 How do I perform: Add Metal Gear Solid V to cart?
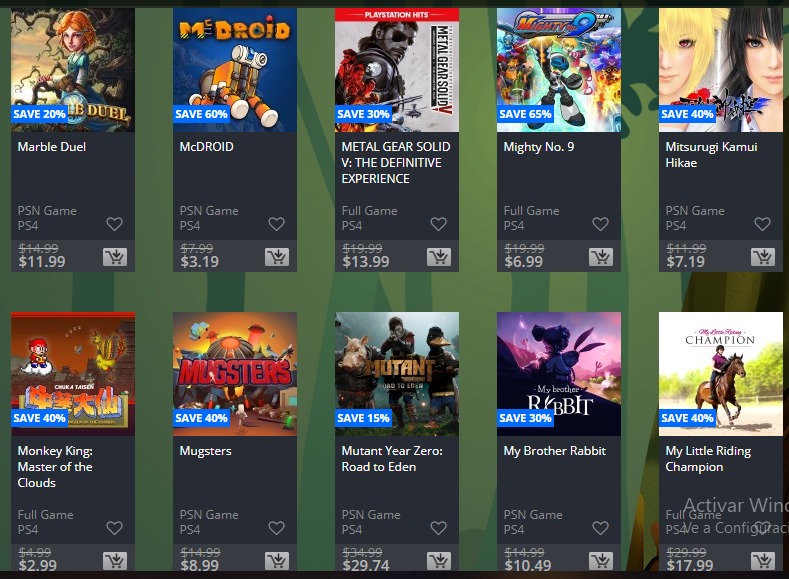439,257
